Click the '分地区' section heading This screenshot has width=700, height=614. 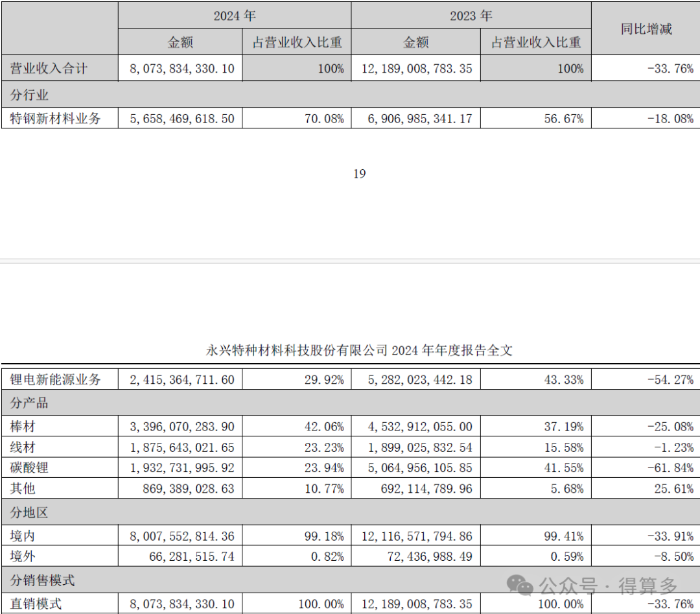(x=29, y=512)
